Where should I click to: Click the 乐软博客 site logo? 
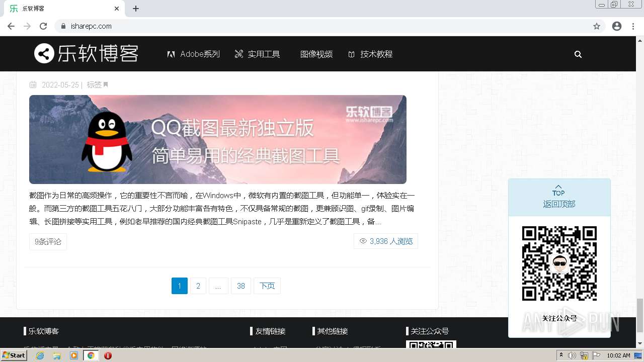point(86,53)
